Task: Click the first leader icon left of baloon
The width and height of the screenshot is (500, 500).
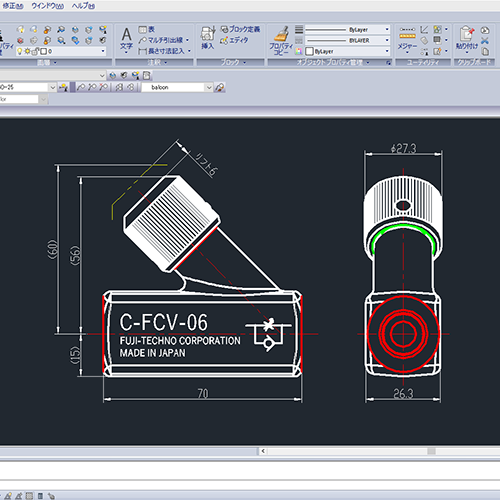Action: coord(80,87)
